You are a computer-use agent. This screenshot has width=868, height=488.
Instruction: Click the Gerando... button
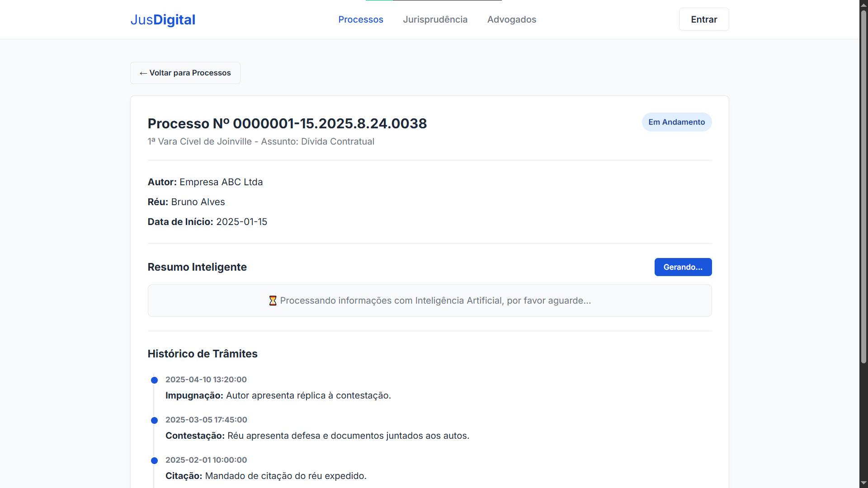683,267
